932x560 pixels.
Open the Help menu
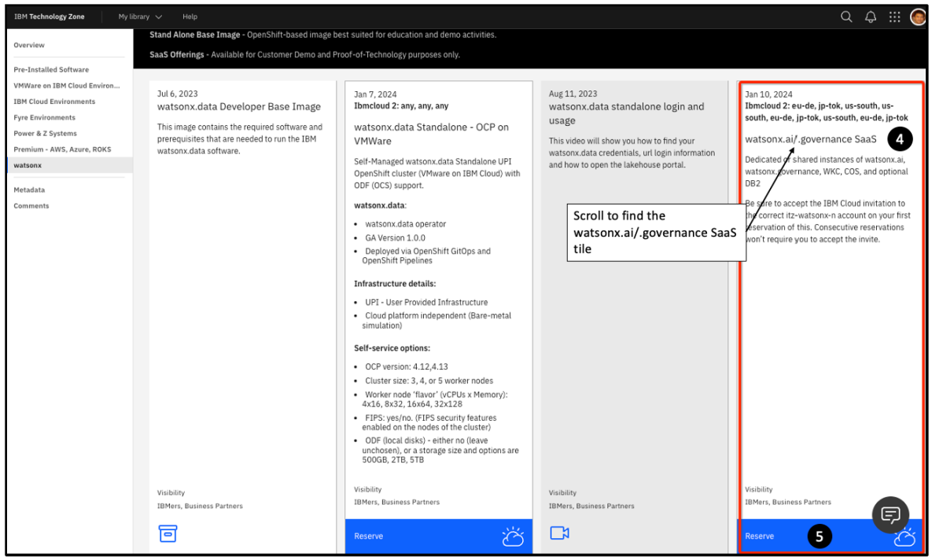(x=190, y=17)
